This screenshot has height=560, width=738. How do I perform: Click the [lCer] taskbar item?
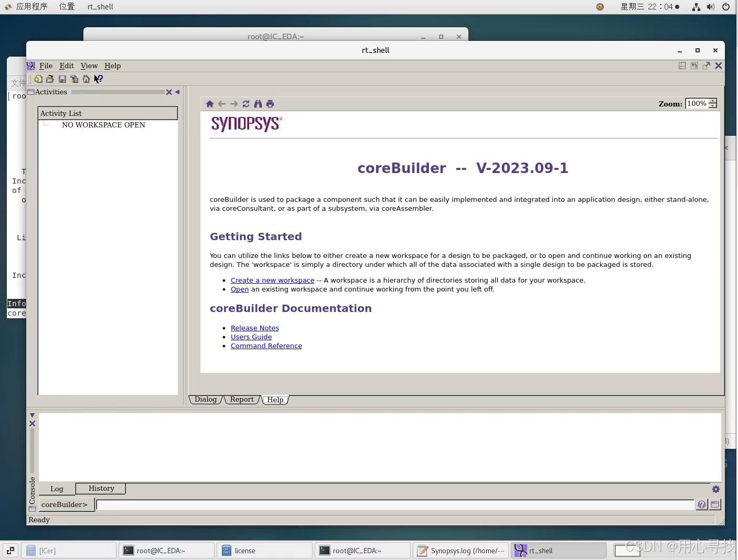click(68, 551)
